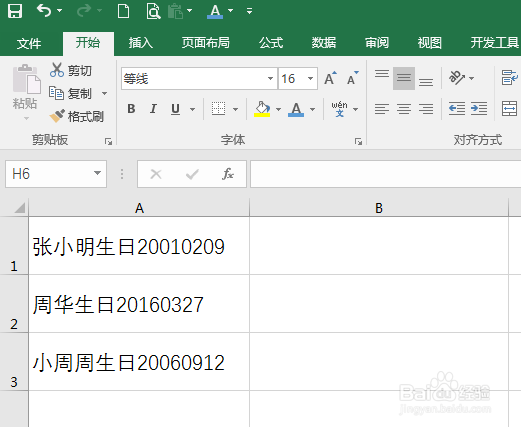
Task: Click the 格式刷 format painter
Action: pyautogui.click(x=77, y=116)
